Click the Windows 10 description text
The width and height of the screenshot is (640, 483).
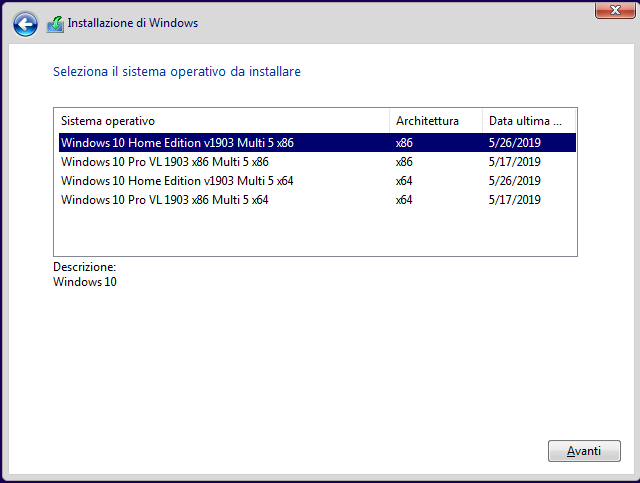[x=85, y=282]
